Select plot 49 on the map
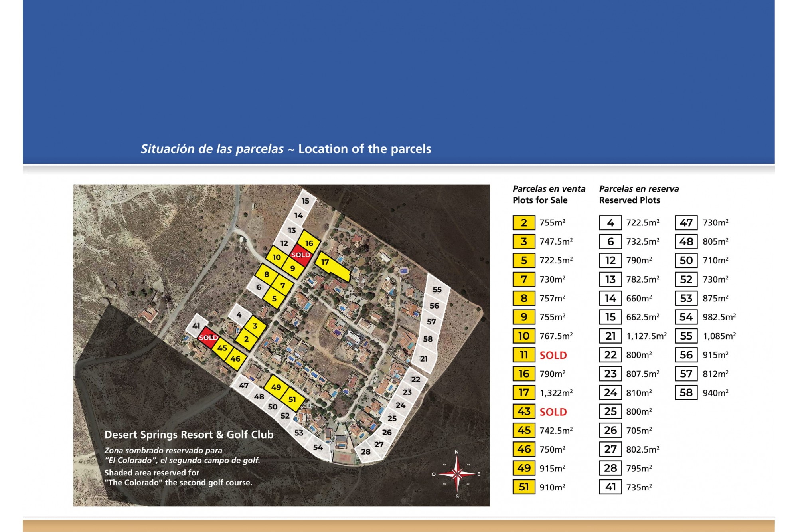798x532 pixels. click(276, 387)
